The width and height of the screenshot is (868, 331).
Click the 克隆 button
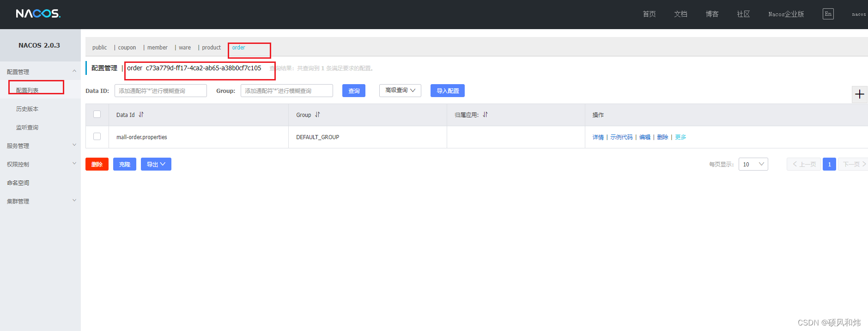point(125,164)
